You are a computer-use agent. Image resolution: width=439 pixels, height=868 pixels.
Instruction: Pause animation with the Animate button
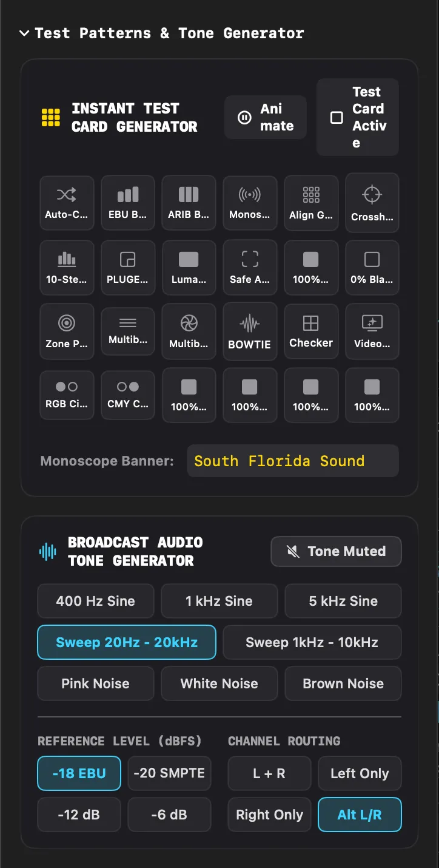(266, 118)
